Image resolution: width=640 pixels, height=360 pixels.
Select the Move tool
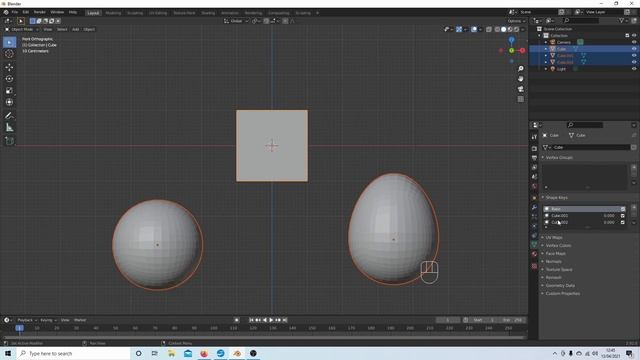tap(9, 67)
